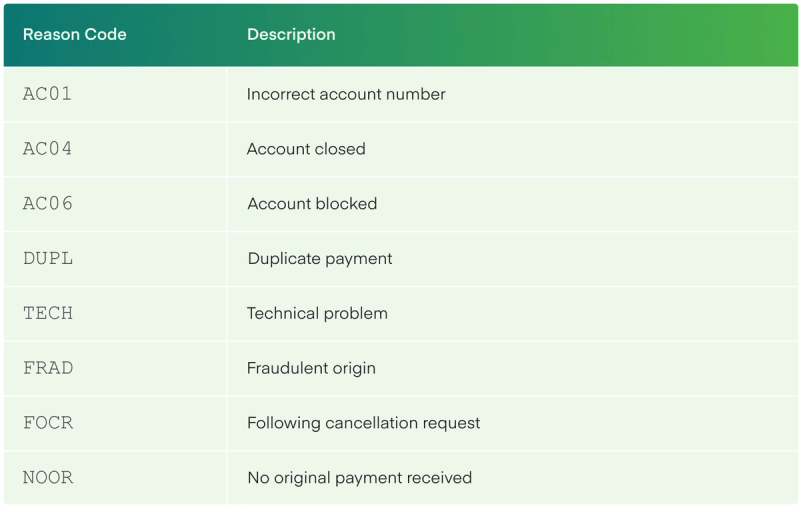The image size is (800, 506).
Task: Click the FOCR reason code
Action: [48, 423]
